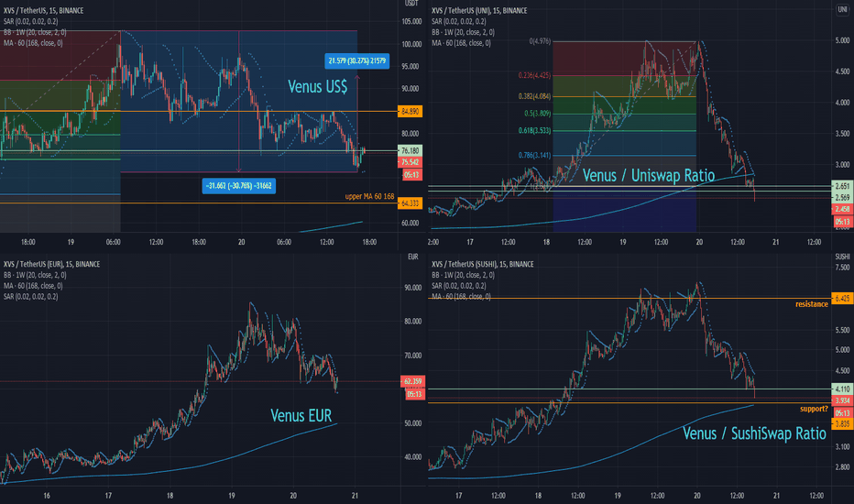Click the orange 6.425 resistance price label

click(x=842, y=299)
